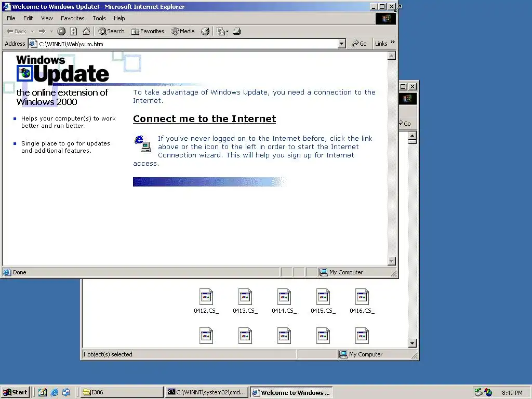Open the File menu
This screenshot has width=532, height=399.
pos(11,18)
